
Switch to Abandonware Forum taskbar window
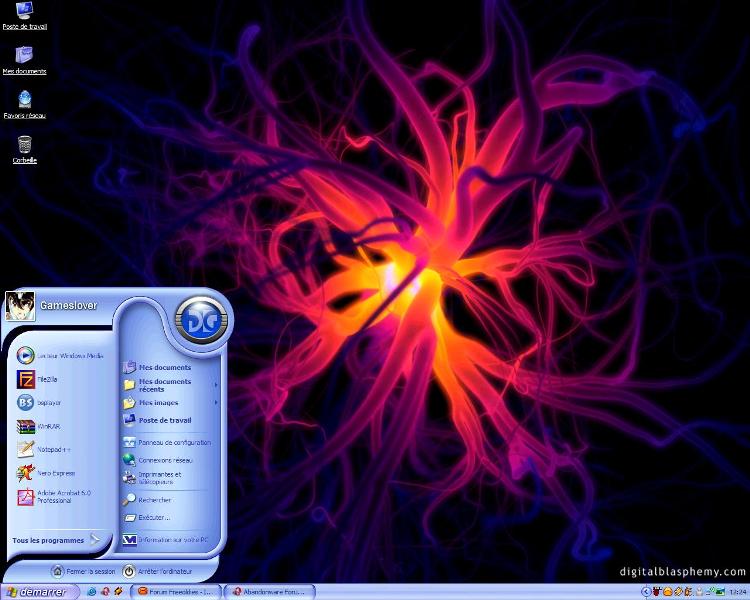[270, 592]
